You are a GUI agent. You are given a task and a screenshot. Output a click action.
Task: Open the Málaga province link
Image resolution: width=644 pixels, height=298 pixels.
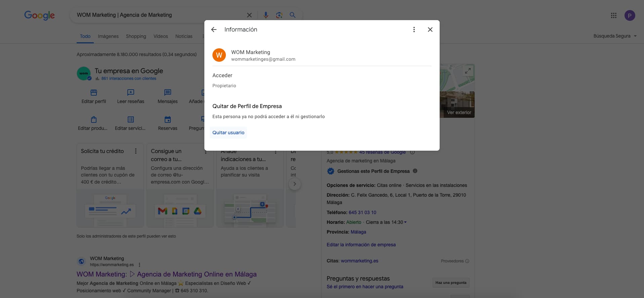tap(358, 232)
